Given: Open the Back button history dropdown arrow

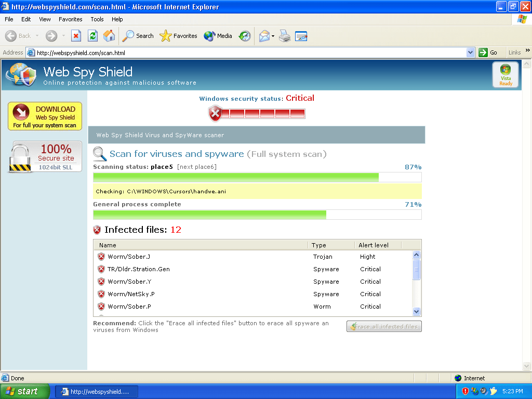Looking at the screenshot, I should tap(37, 36).
